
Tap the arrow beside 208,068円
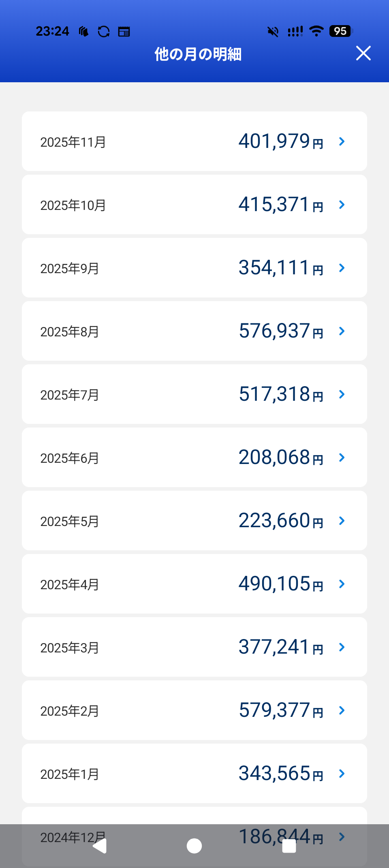(x=342, y=458)
